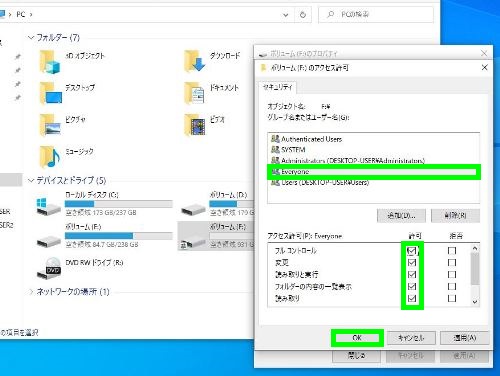Close the Volume (F:) permissions dialog
This screenshot has width=500, height=376.
click(x=484, y=68)
